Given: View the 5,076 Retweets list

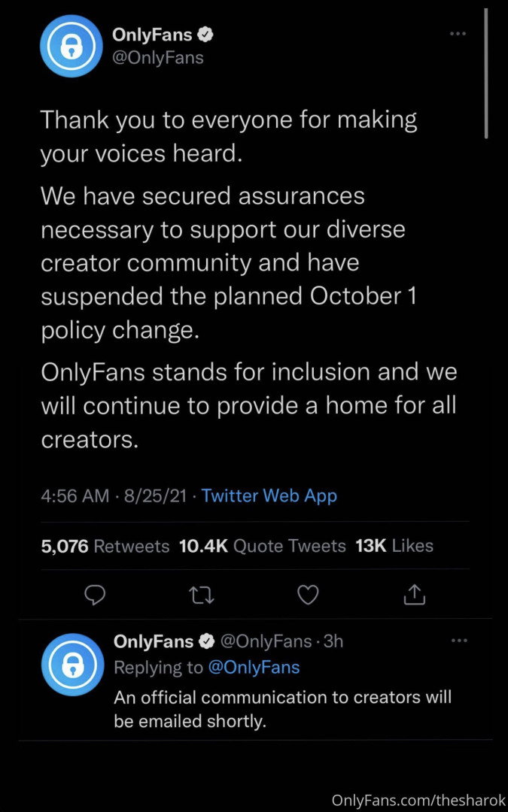Looking at the screenshot, I should [105, 546].
